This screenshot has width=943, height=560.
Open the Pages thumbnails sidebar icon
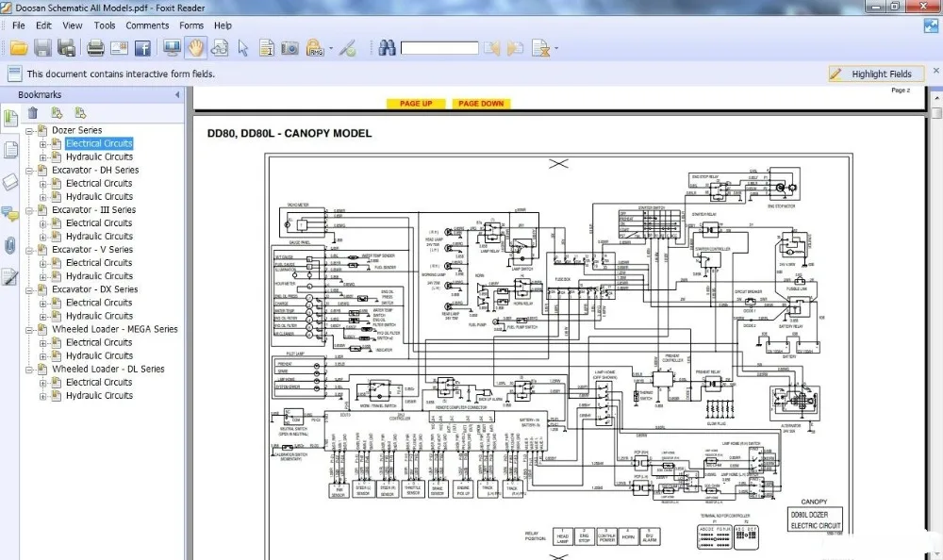coord(10,150)
